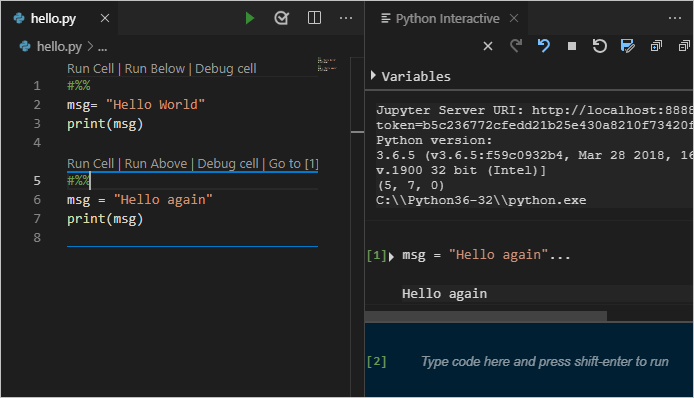Click print(msg) on line 7

105,219
